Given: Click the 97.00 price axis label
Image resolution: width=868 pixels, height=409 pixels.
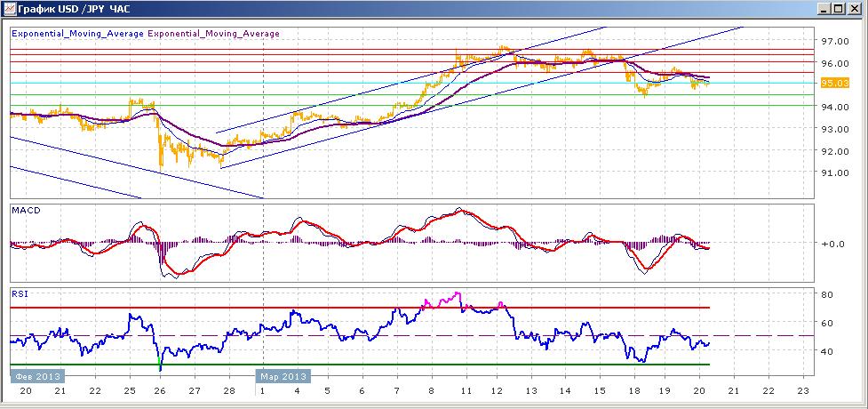Looking at the screenshot, I should coord(835,41).
